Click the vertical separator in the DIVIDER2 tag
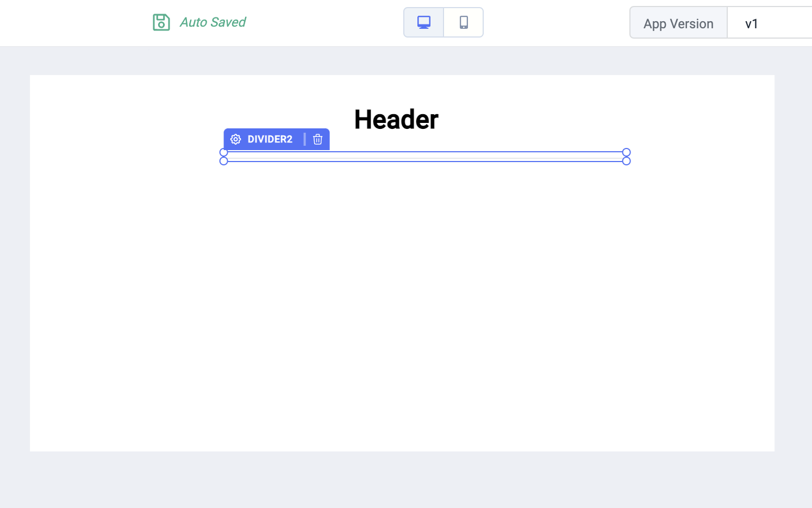 304,139
